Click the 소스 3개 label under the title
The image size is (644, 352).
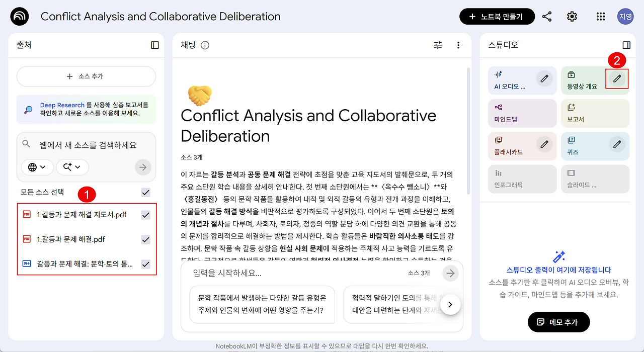[x=191, y=157]
